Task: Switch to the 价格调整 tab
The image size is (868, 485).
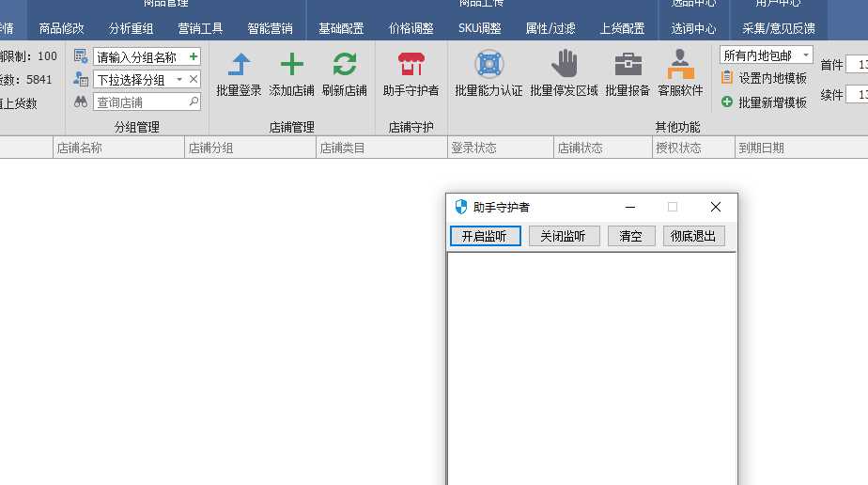Action: 411,28
